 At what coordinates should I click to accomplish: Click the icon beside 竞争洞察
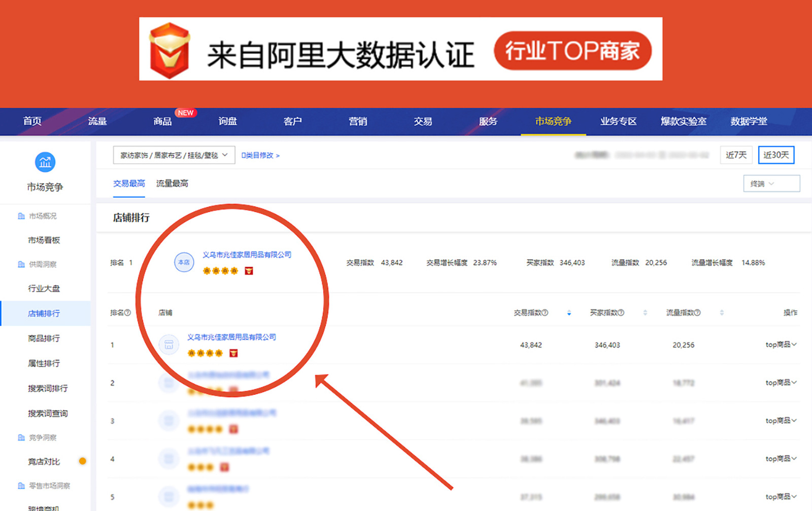pyautogui.click(x=21, y=437)
